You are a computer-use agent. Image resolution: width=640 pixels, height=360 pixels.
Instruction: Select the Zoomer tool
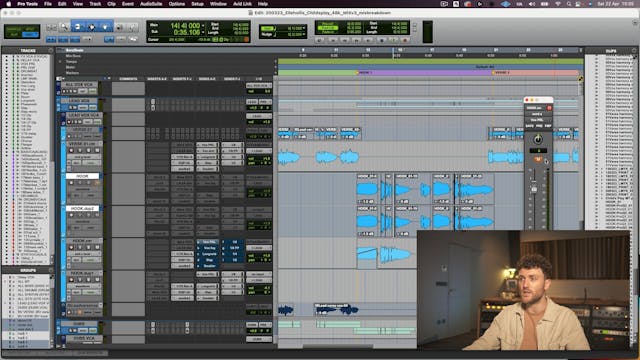(x=64, y=27)
